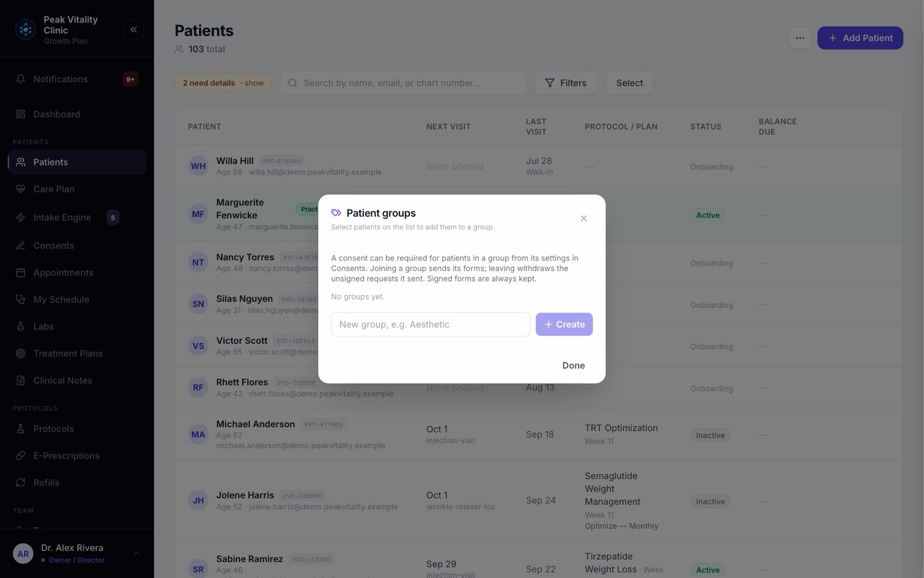
Task: Click Done in Patient groups dialog
Action: (x=573, y=365)
